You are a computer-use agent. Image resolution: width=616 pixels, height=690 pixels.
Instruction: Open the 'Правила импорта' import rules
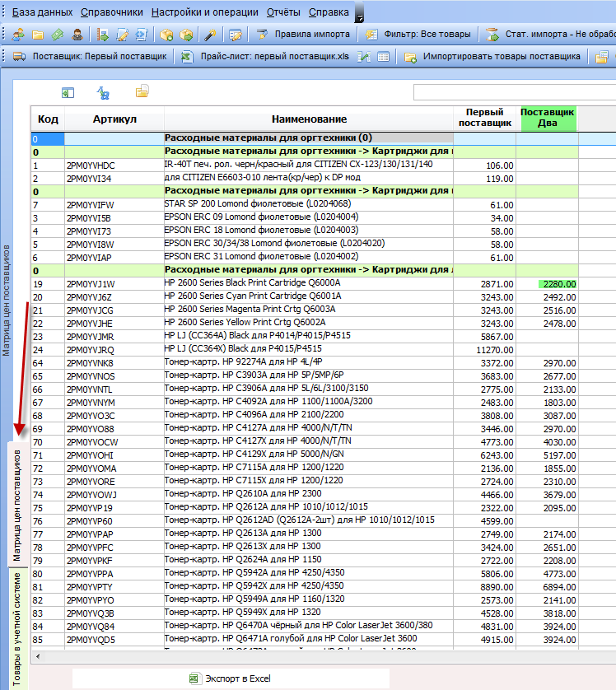[x=303, y=35]
